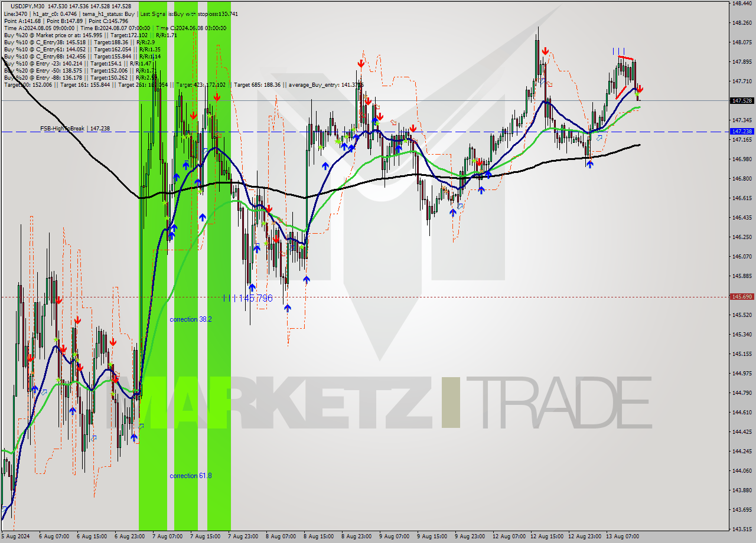Select 'average_Buy_entry: 141.37' text
This screenshot has width=756, height=543.
[326, 84]
